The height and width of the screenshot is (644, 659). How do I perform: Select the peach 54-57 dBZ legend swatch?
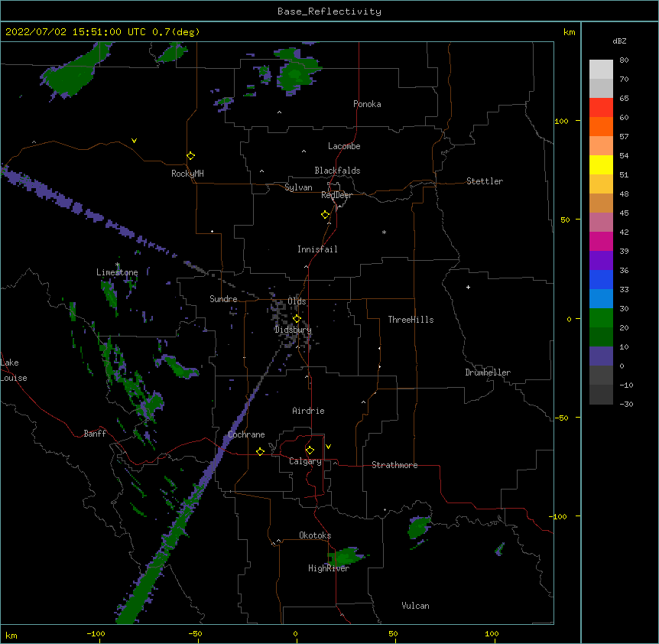click(x=601, y=145)
